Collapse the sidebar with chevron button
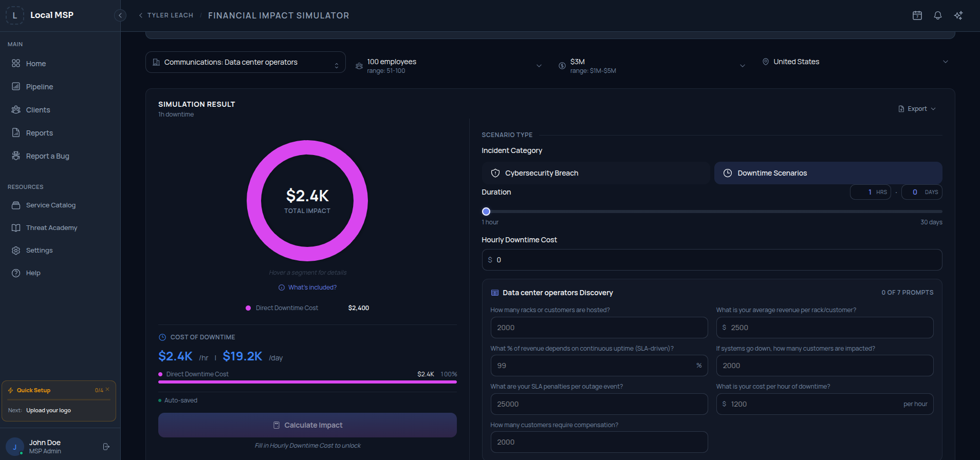Viewport: 980px width, 460px height. click(120, 15)
